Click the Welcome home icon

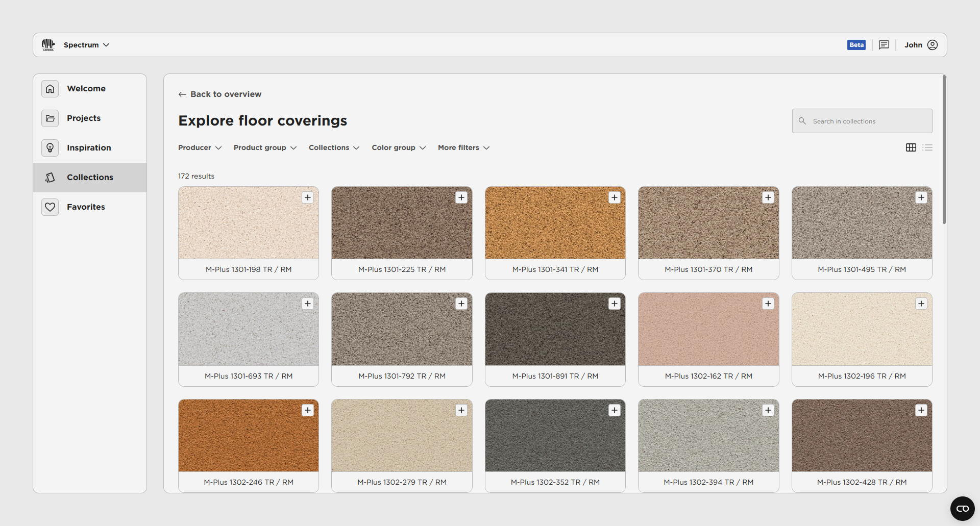(x=50, y=89)
